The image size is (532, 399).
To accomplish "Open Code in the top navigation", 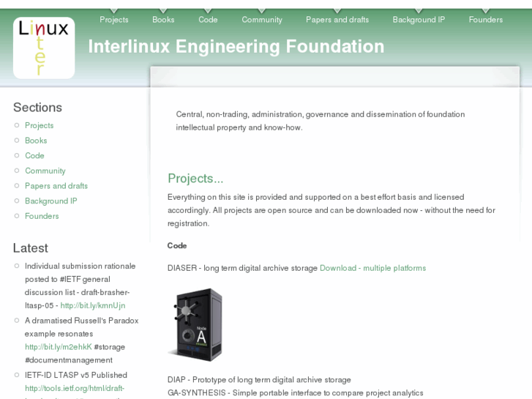I will [208, 20].
